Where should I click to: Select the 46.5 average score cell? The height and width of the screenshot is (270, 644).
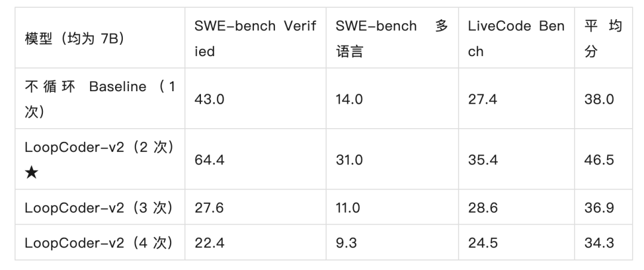tap(599, 160)
